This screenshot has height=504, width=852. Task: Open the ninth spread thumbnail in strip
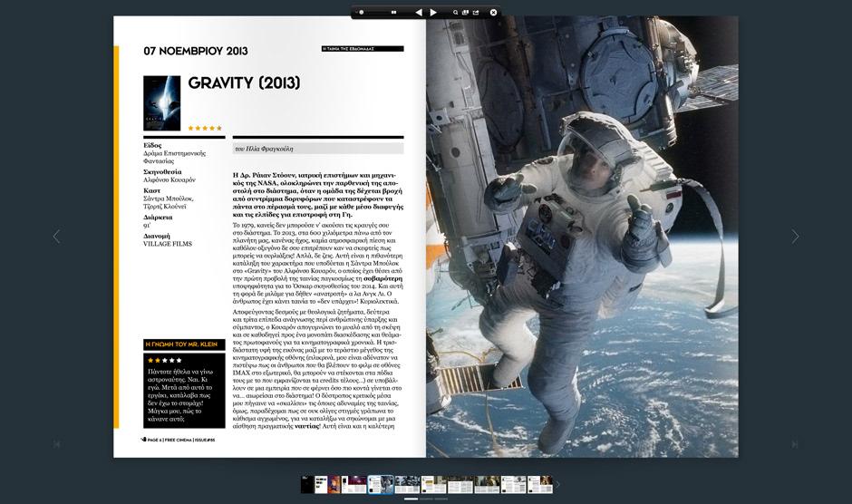coord(514,484)
